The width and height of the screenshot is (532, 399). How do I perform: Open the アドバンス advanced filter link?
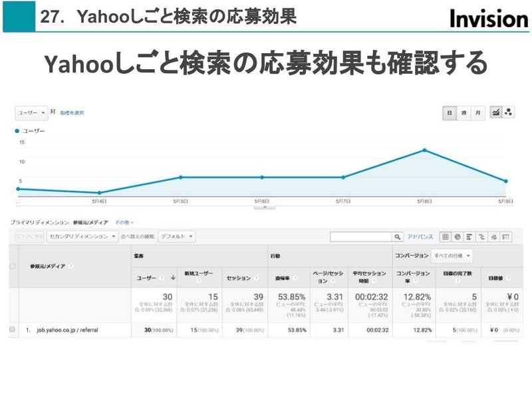[420, 237]
